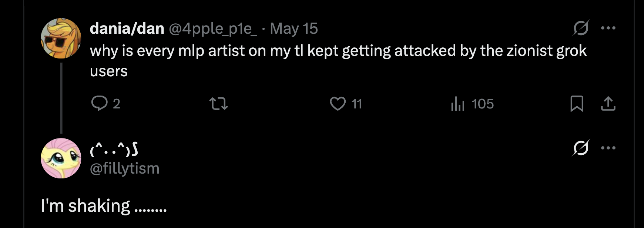Visit the dania/dan display name link
The width and height of the screenshot is (644, 228).
pyautogui.click(x=127, y=28)
